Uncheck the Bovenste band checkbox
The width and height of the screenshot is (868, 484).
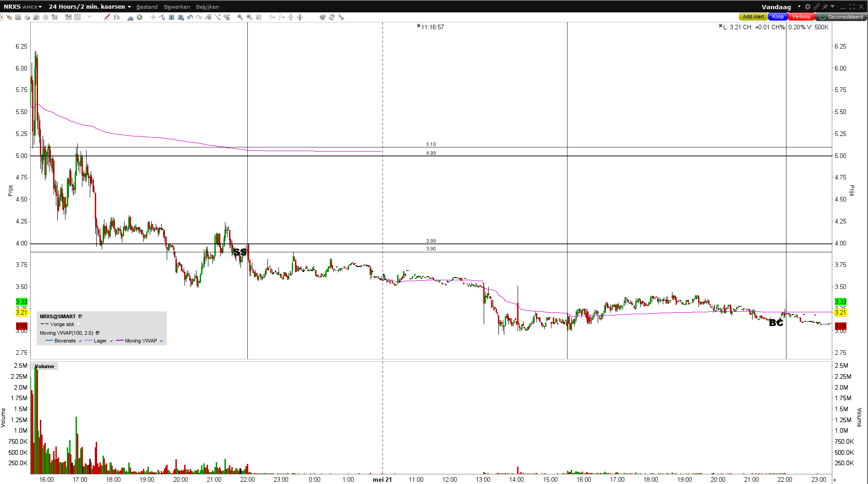point(80,341)
